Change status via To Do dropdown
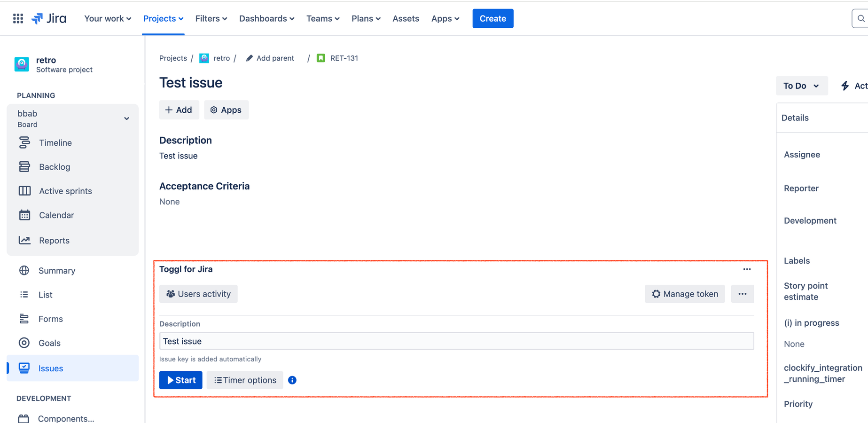Viewport: 868px width, 423px height. (801, 86)
